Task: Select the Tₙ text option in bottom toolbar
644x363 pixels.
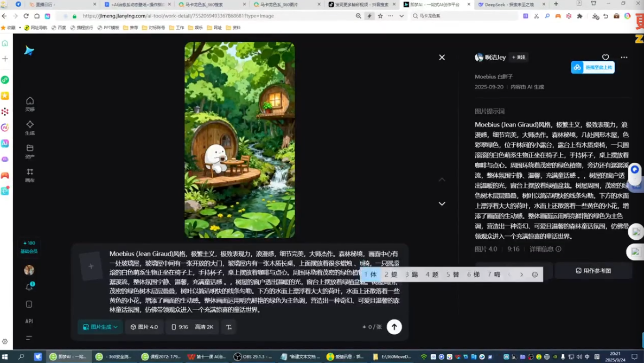Action: (x=228, y=327)
